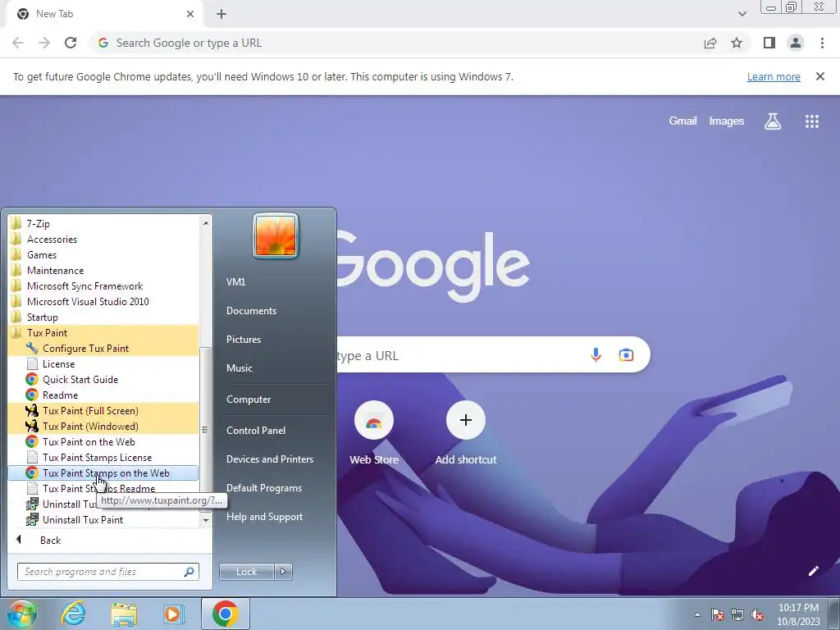Click the Start menu scrollbar down arrow
840x630 pixels.
coord(206,519)
